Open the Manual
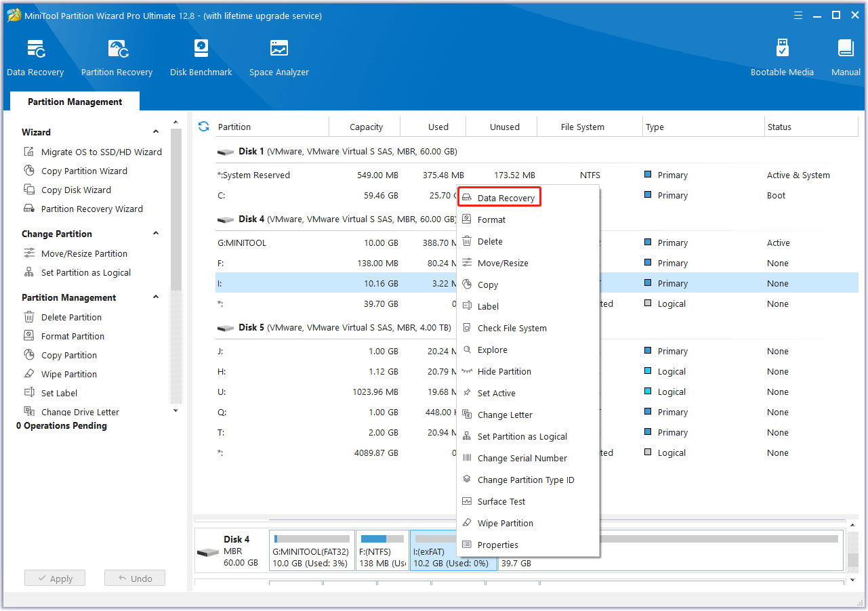 tap(846, 58)
